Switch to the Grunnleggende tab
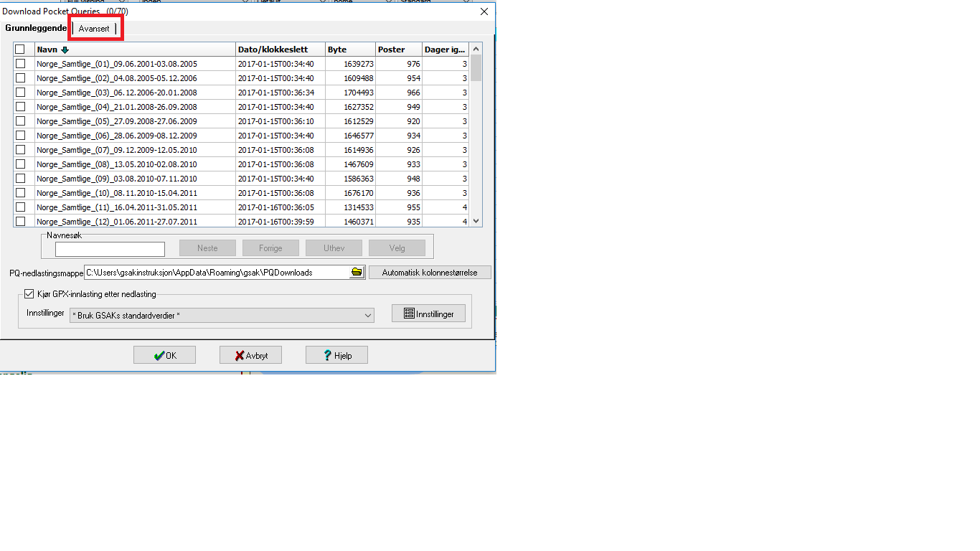The width and height of the screenshot is (980, 551). 36,28
